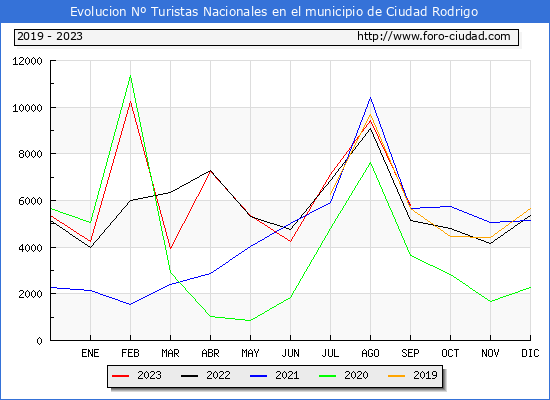
Task: Click the black 2022 point at ABR
Action: tap(210, 171)
